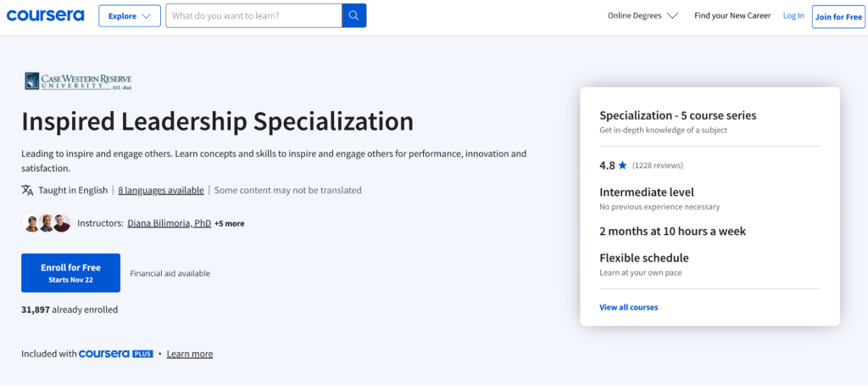
Task: Click the (1228 reviews) text
Action: coord(658,165)
